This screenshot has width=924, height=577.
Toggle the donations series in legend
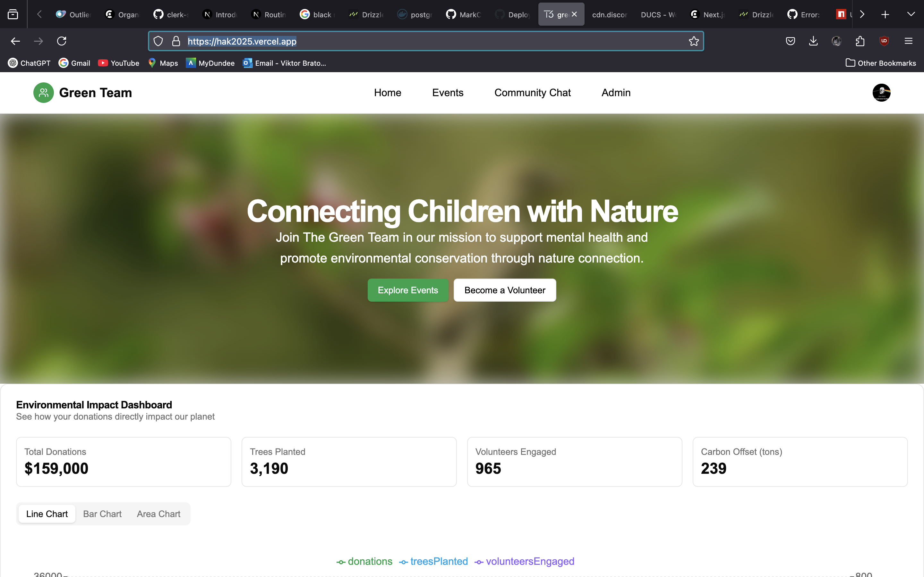click(364, 561)
